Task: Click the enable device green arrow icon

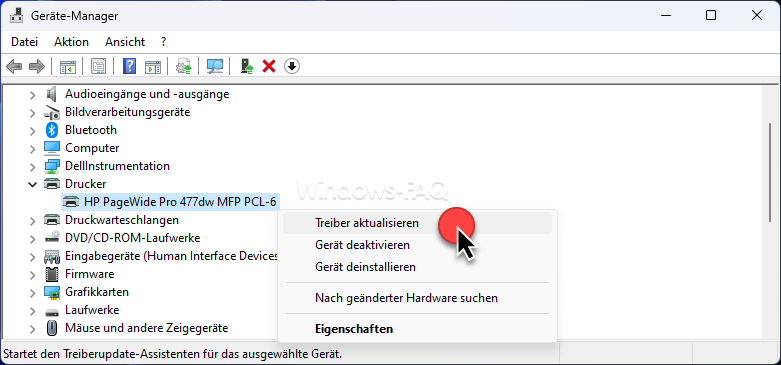Action: pyautogui.click(x=247, y=66)
